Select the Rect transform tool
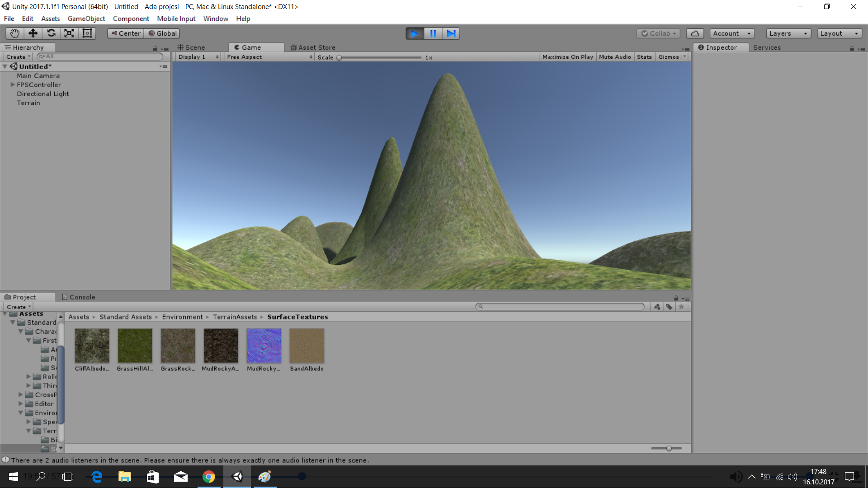Image resolution: width=868 pixels, height=488 pixels. pos(87,33)
